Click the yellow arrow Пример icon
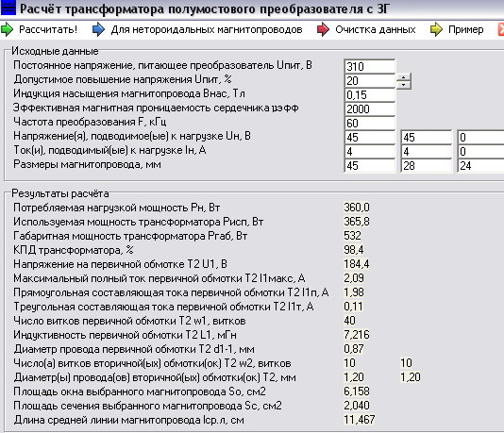This screenshot has height=433, width=504. (x=436, y=29)
